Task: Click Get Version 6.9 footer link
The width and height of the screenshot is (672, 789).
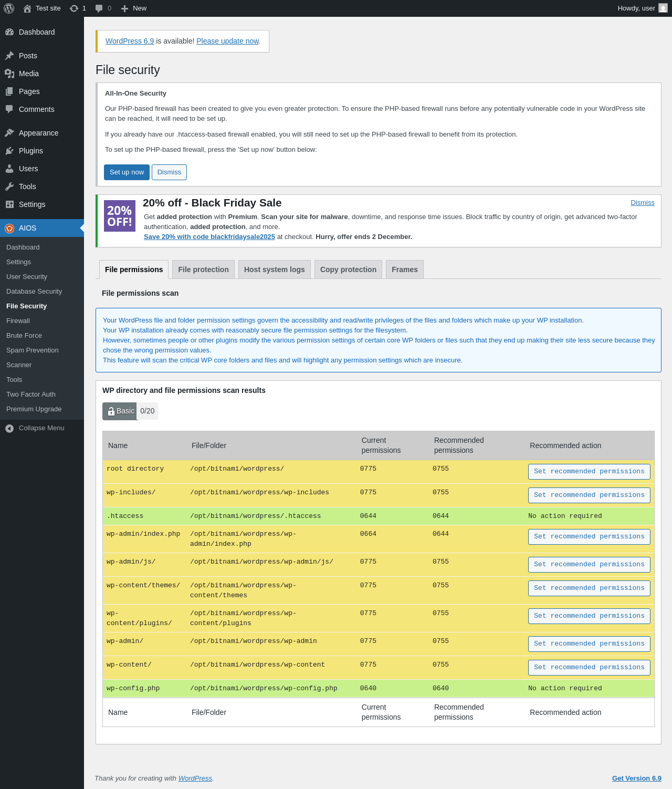Action: 637,778
